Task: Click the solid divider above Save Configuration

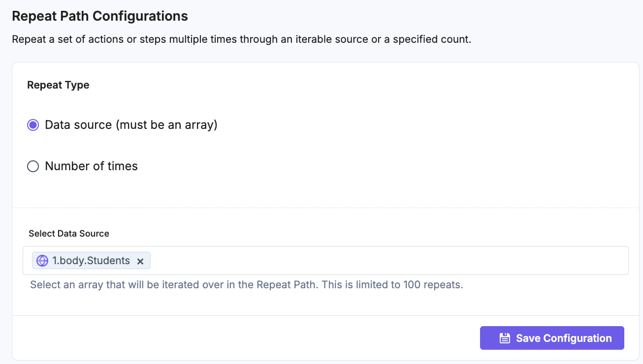Action: tap(325, 315)
